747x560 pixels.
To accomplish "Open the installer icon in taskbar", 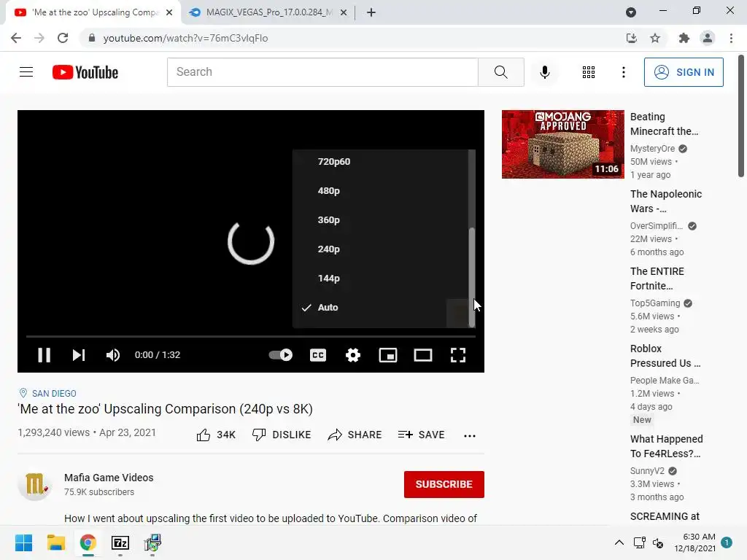I will (x=152, y=542).
